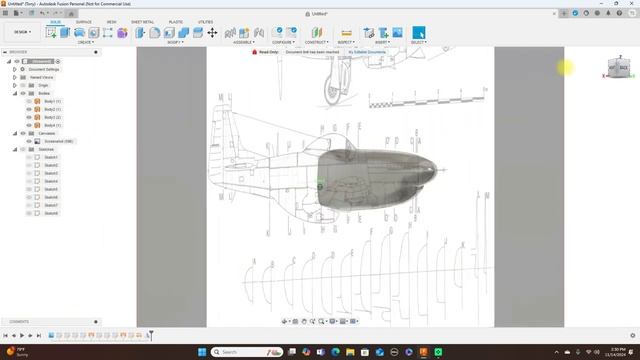Click the Windows Start button
The image size is (640, 360).
click(x=202, y=352)
